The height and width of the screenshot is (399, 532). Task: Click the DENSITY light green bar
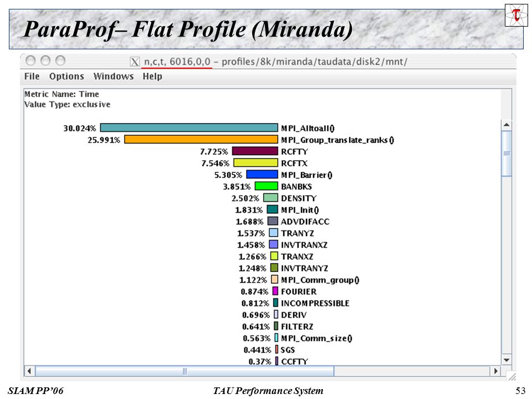(271, 197)
